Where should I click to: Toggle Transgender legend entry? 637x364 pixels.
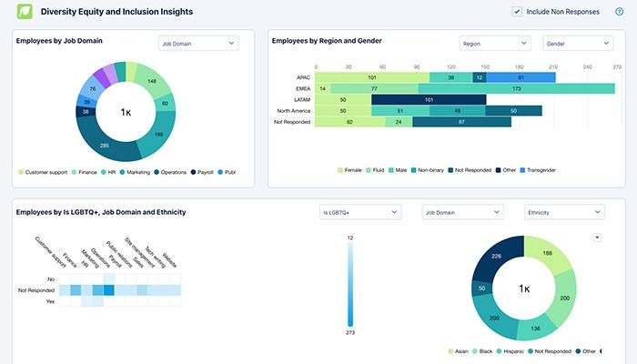point(538,170)
